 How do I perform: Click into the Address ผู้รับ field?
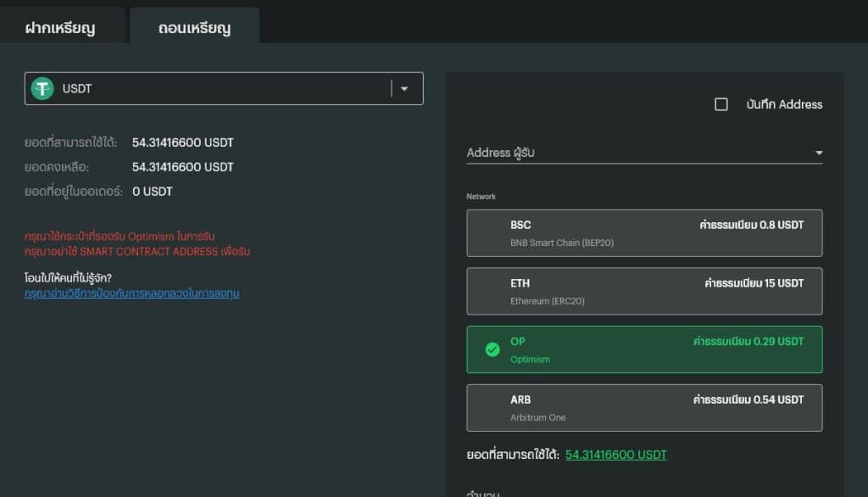(627, 153)
